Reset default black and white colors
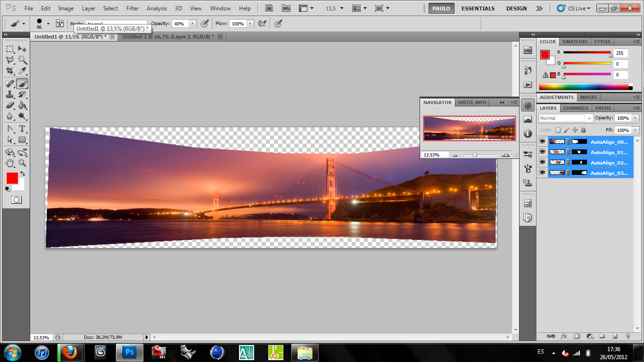 7,189
